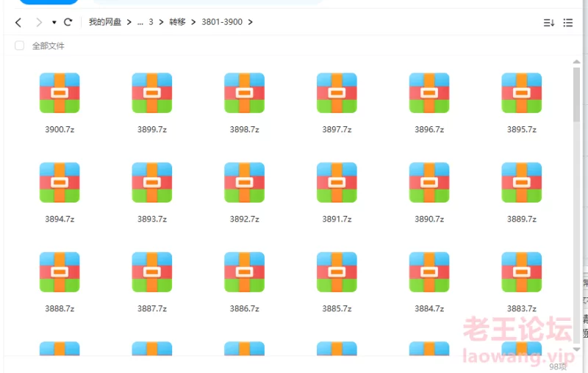Click the scrollbar down arrow
The width and height of the screenshot is (588, 373).
pyautogui.click(x=576, y=349)
